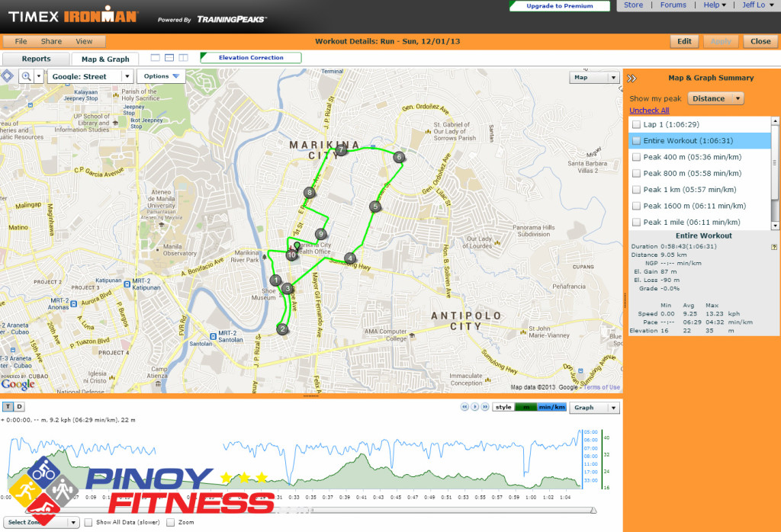Click the magnifier zoom tool on map

27,76
